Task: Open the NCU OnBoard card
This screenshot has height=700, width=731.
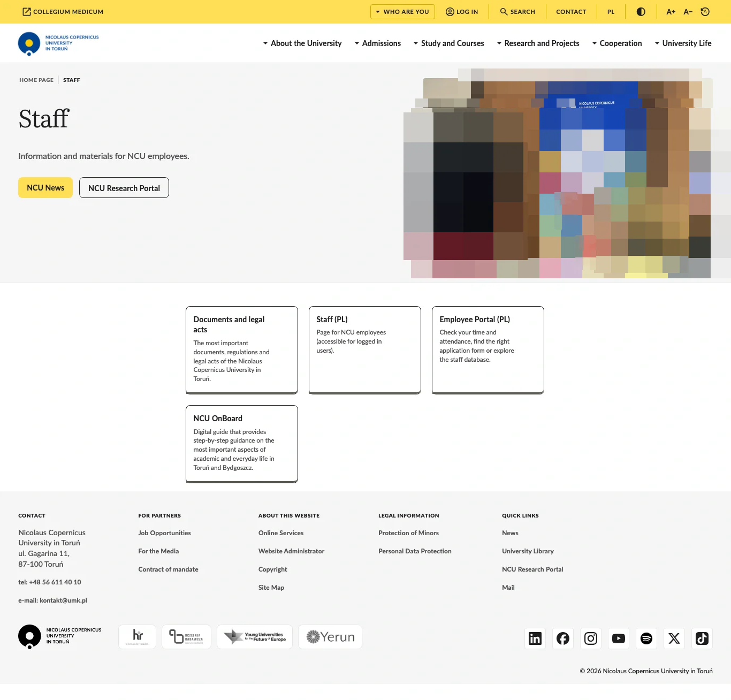Action: point(242,444)
